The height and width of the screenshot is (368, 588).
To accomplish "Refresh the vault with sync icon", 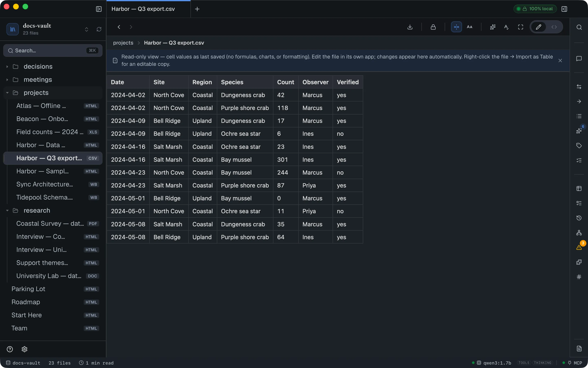I will pyautogui.click(x=99, y=29).
